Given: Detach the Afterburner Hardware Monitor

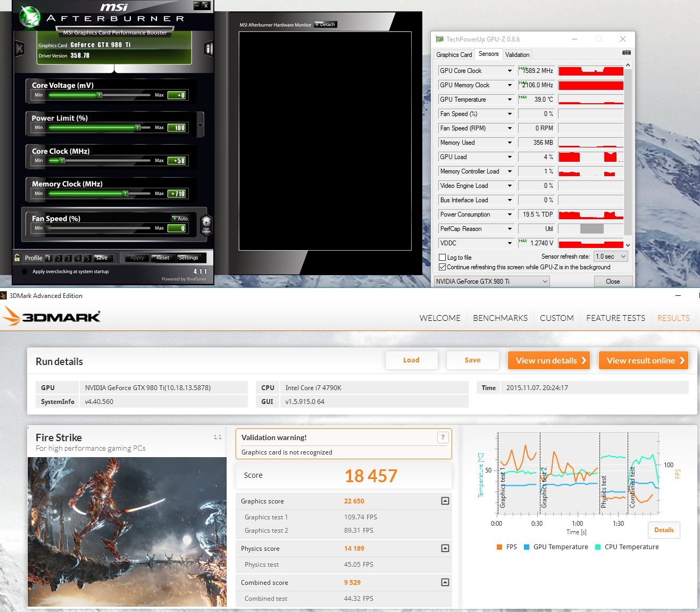Looking at the screenshot, I should 326,24.
